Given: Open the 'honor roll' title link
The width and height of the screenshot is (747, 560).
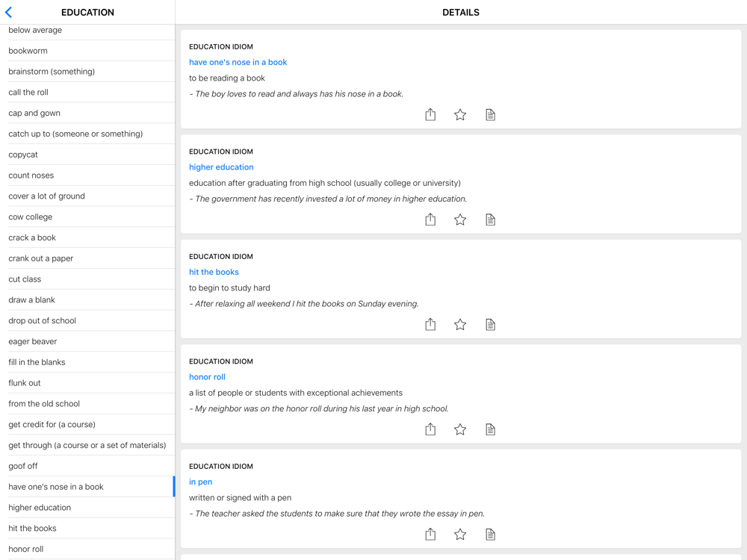Looking at the screenshot, I should [207, 377].
